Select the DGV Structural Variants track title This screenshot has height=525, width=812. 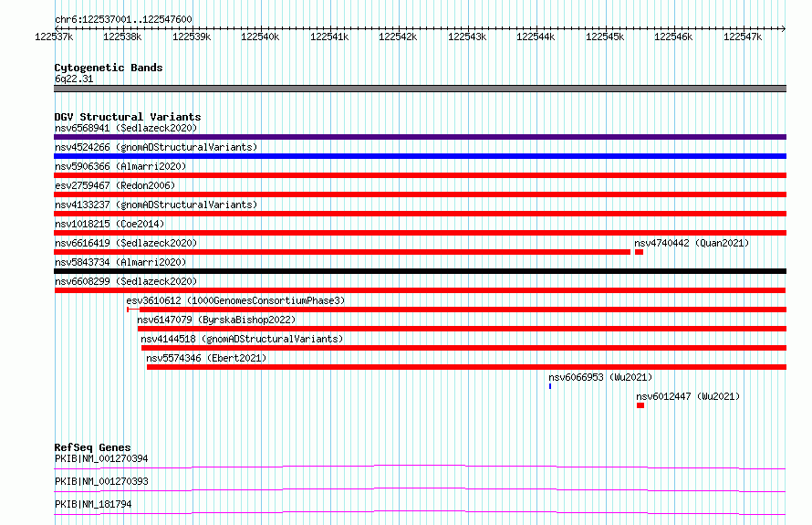pyautogui.click(x=128, y=117)
